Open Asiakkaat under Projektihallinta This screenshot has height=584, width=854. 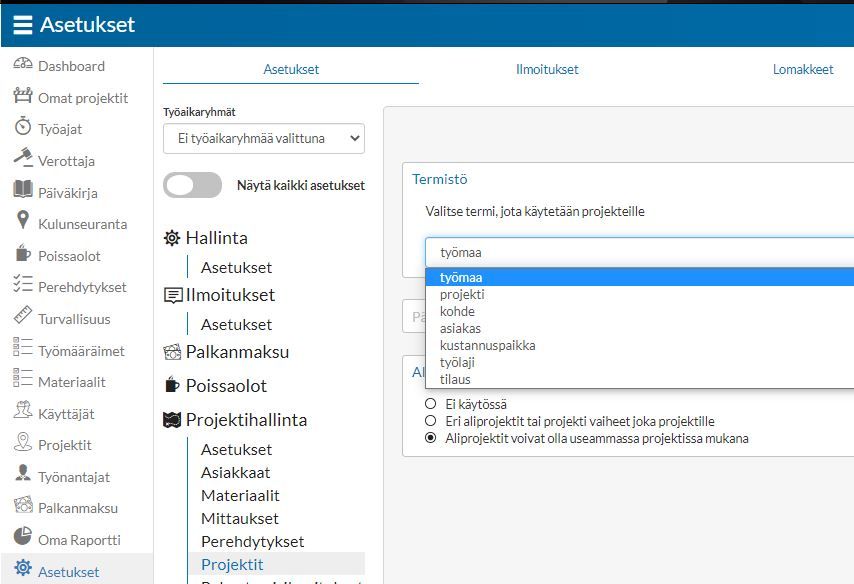click(236, 472)
